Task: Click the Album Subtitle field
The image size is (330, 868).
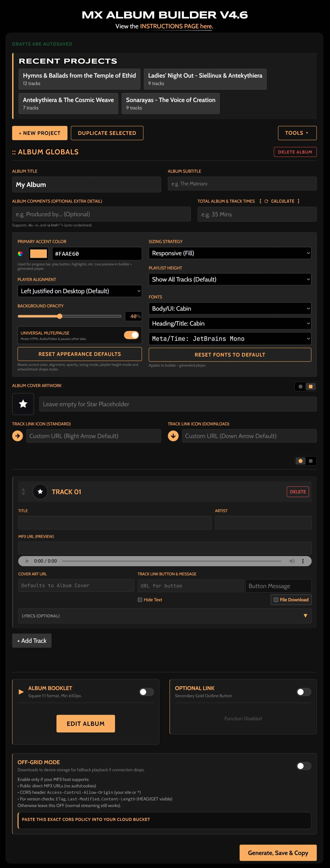Action: click(242, 184)
